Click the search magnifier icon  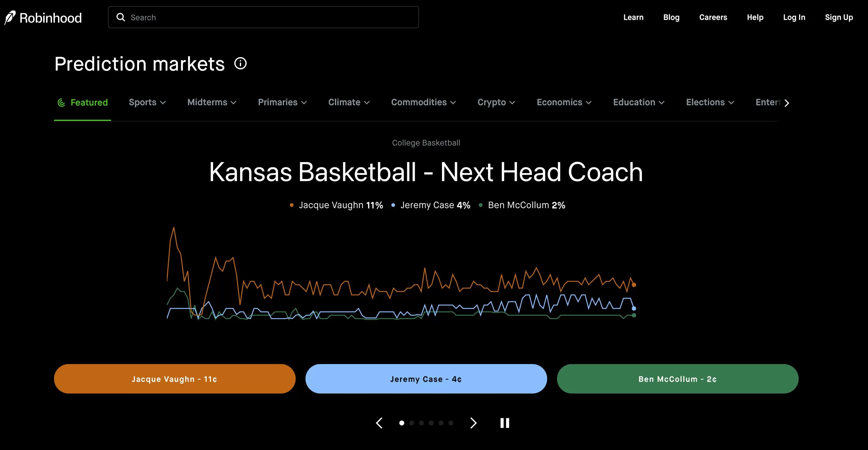121,17
